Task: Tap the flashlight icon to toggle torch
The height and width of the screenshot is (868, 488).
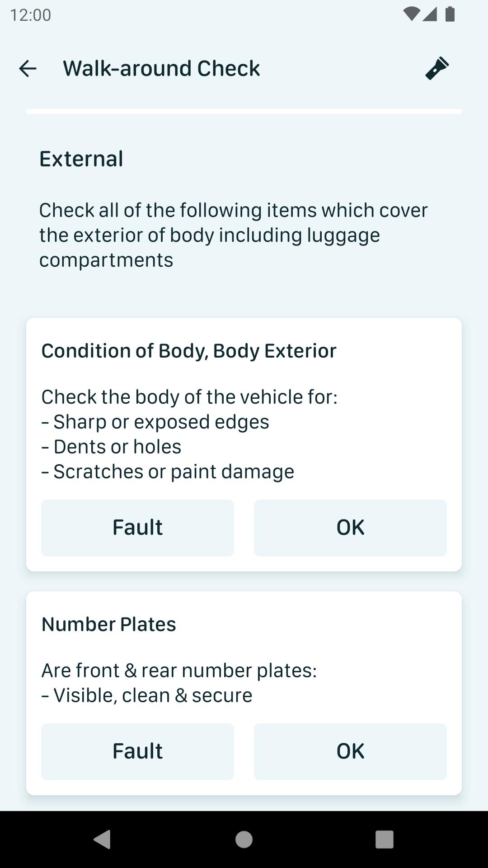Action: coord(437,69)
